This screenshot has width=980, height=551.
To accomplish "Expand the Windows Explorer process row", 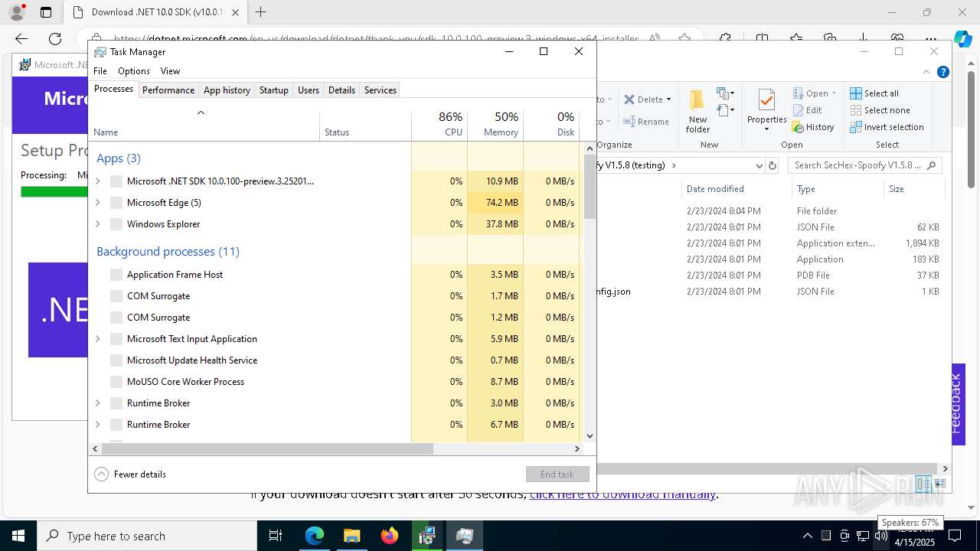I will (x=97, y=224).
